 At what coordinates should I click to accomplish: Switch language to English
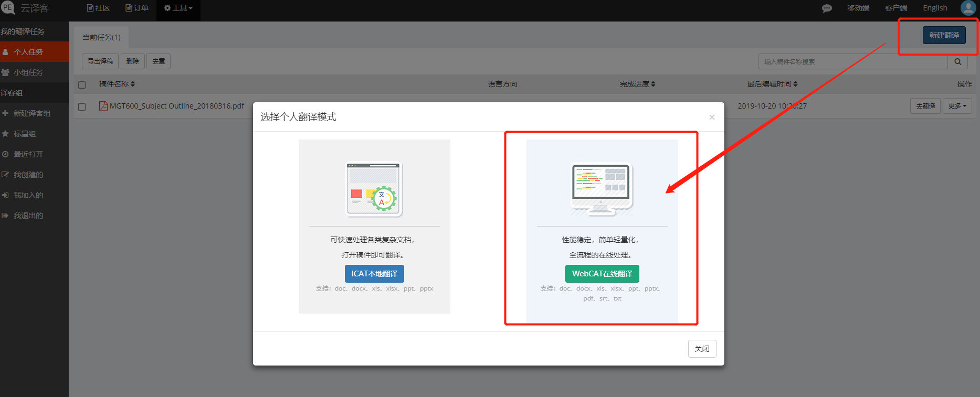[x=935, y=8]
